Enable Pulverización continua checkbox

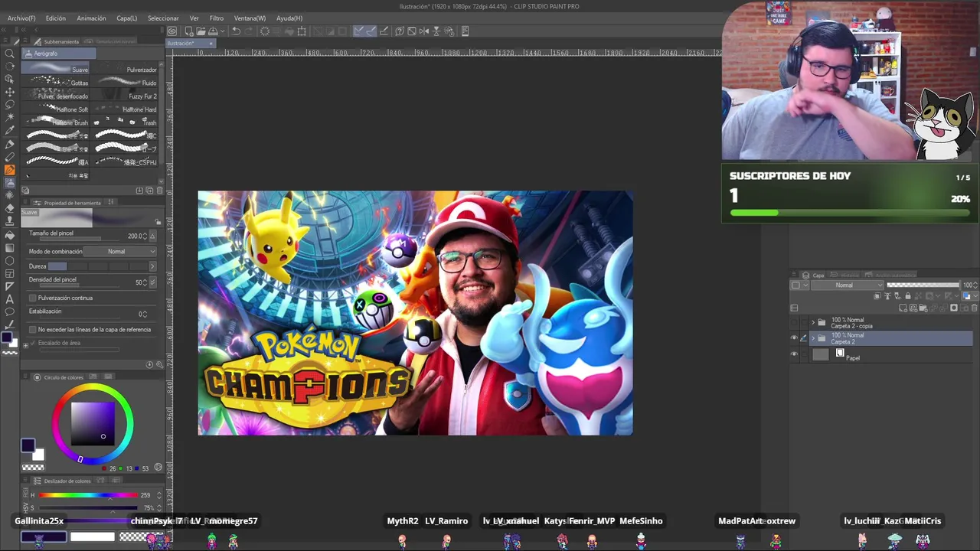(32, 298)
